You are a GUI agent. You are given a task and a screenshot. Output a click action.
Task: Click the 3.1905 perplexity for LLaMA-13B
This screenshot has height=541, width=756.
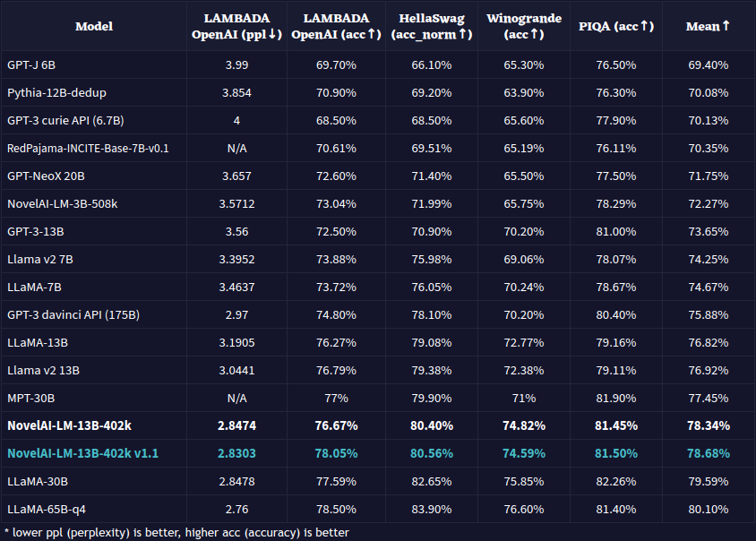click(236, 342)
